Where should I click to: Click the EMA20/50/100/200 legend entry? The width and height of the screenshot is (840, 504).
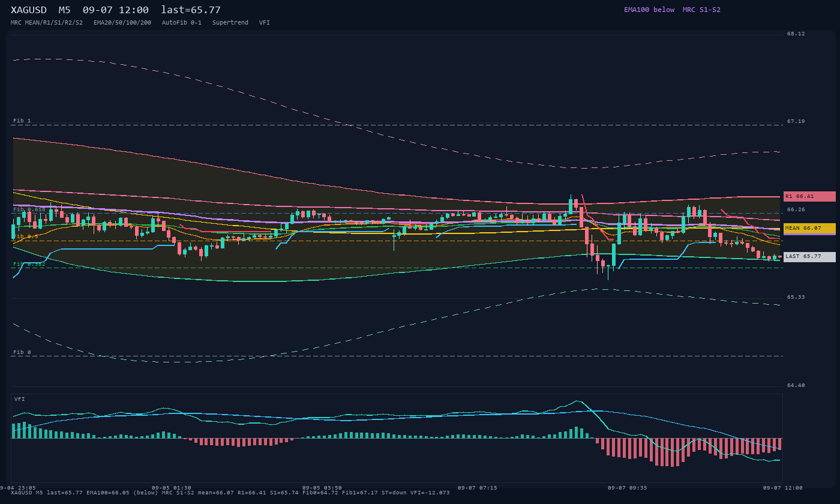[x=122, y=23]
